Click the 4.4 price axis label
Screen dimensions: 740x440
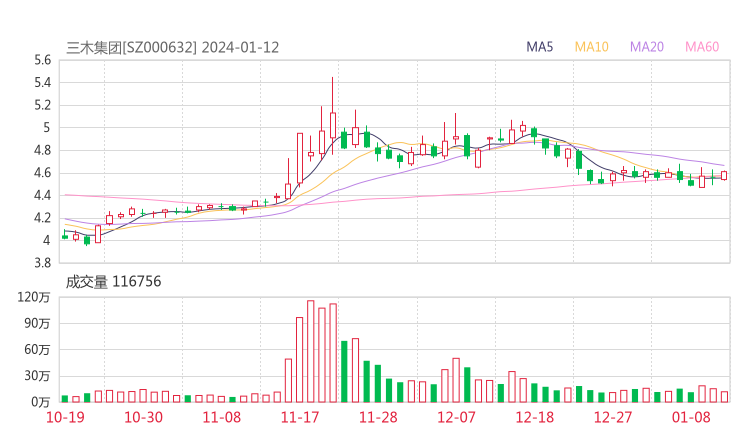click(x=42, y=195)
